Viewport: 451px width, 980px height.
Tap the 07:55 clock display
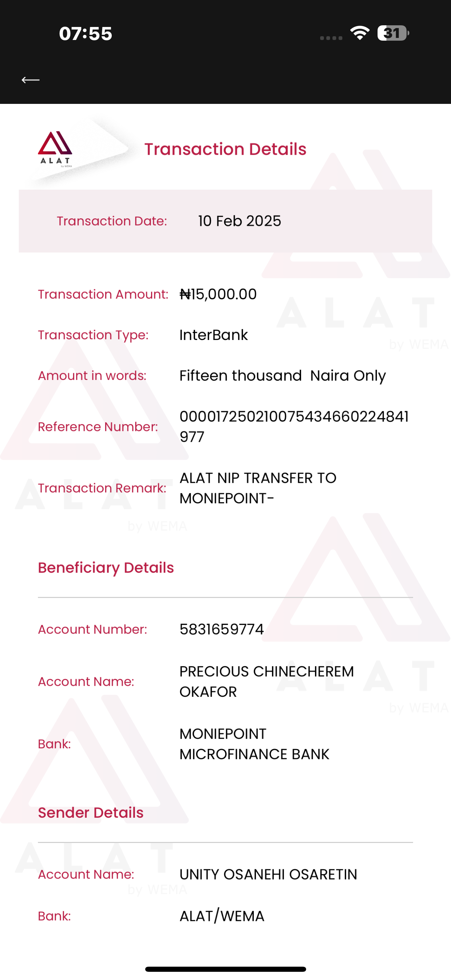click(x=85, y=33)
